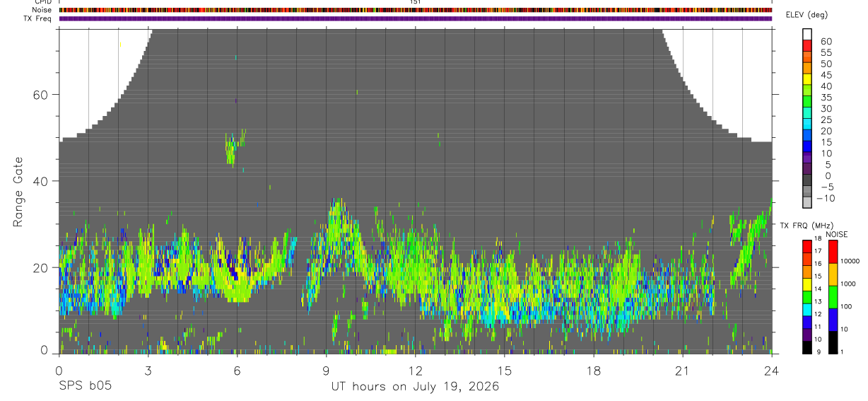Click the UT hours on July 19, 2026 title
The image size is (868, 401).
click(416, 386)
